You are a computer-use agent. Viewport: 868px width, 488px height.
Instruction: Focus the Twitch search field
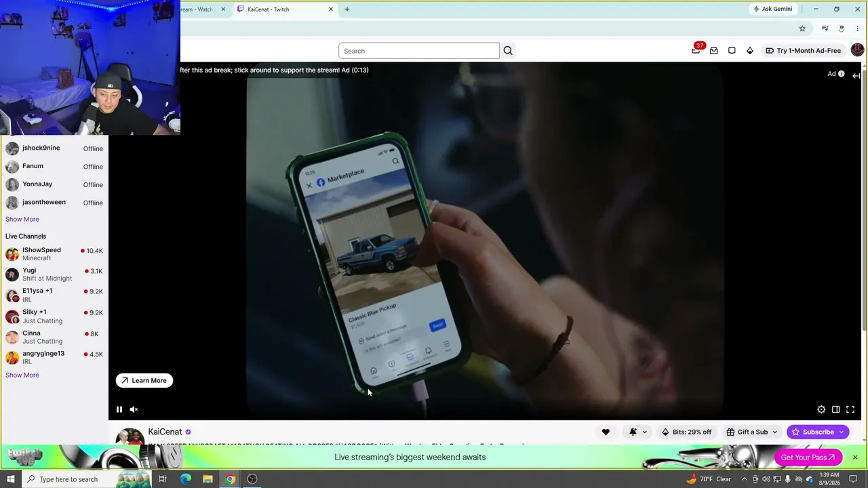pos(419,51)
